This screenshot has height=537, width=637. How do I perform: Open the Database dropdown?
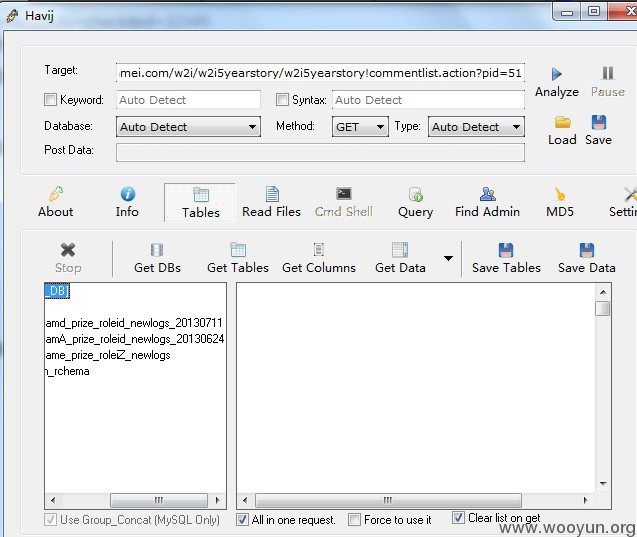click(x=188, y=127)
